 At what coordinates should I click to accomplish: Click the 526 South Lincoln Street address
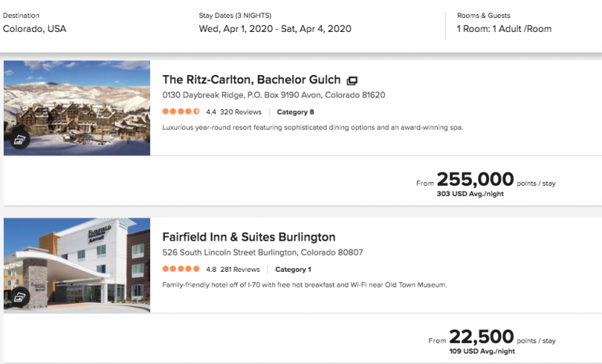click(x=262, y=252)
